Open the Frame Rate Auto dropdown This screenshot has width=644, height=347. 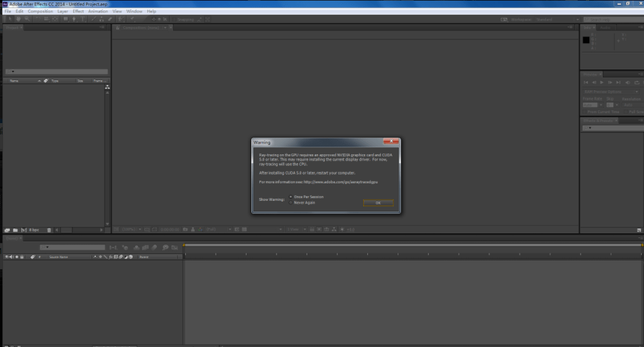592,105
